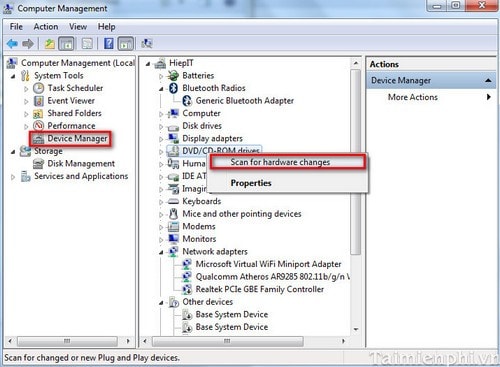500x367 pixels.
Task: Click the Forward arrow toolbar icon
Action: (28, 43)
